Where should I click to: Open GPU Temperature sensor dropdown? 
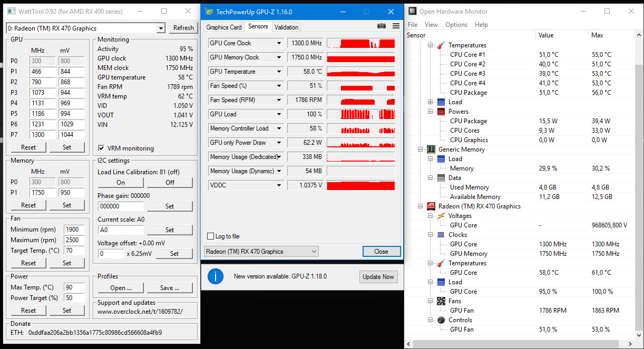click(x=279, y=72)
